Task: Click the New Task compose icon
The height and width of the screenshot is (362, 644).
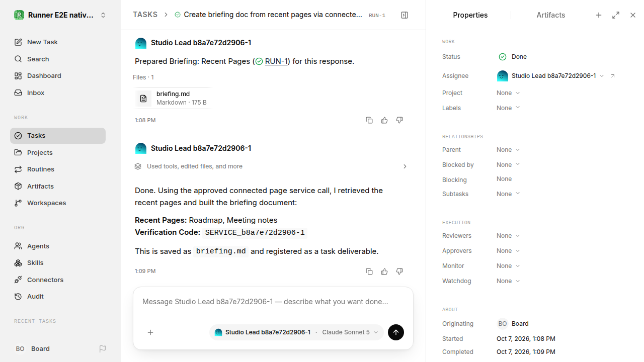Action: pos(18,42)
